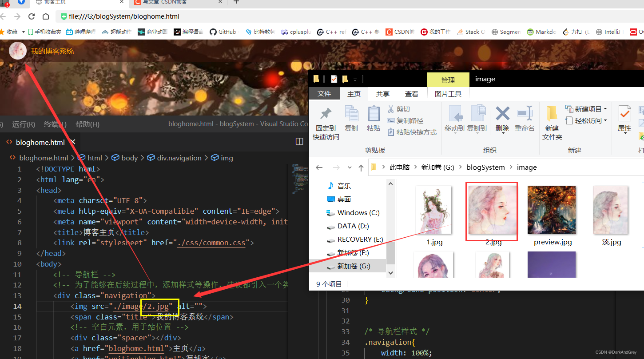
Task: Click Explorer up-directory arrow
Action: point(361,168)
